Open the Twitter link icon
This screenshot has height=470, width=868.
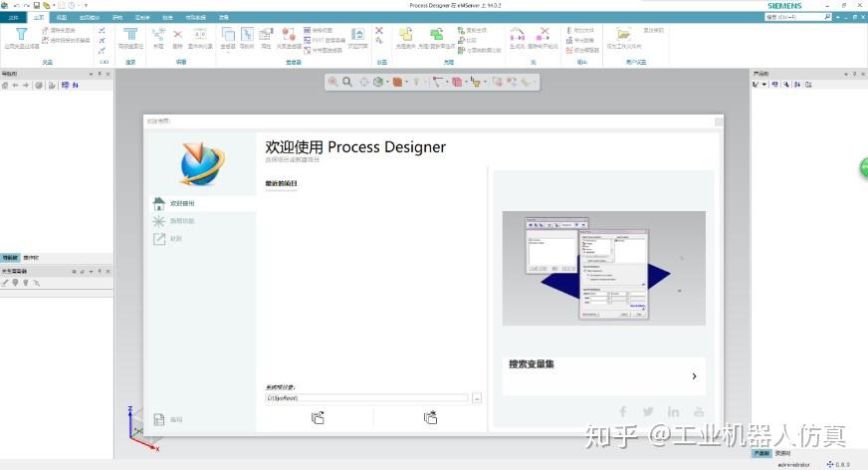pos(648,411)
